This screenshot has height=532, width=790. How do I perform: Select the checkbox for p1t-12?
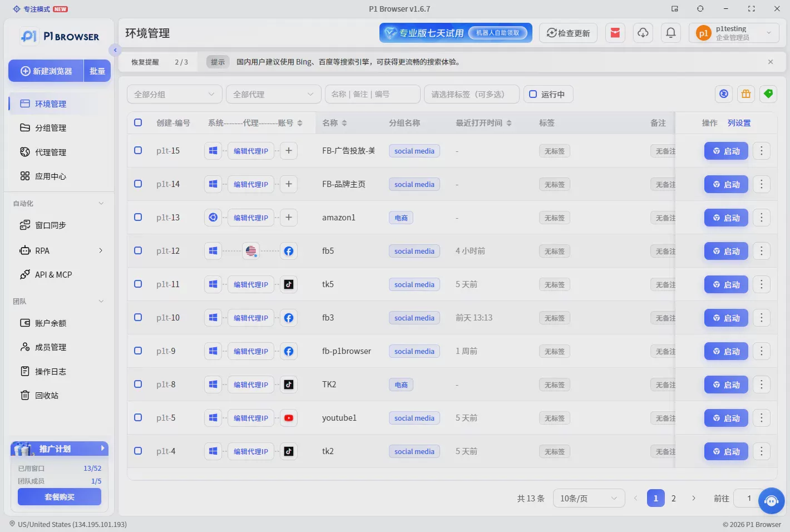138,250
